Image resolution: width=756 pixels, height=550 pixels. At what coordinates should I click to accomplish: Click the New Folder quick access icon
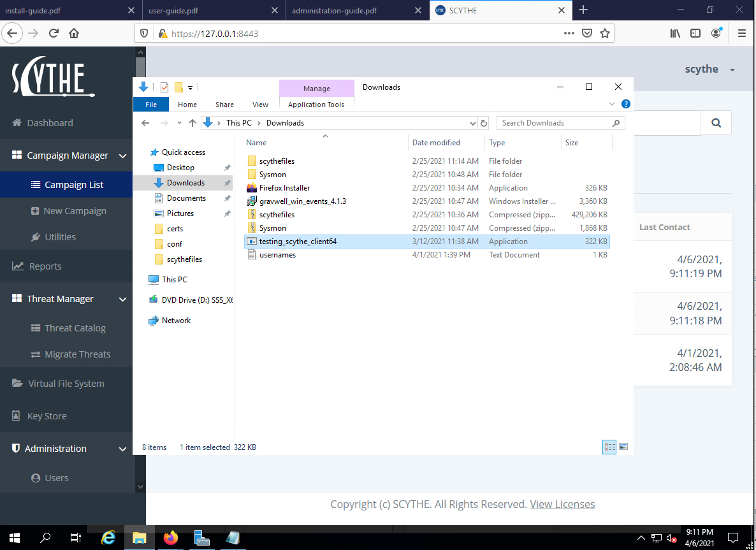(x=178, y=87)
